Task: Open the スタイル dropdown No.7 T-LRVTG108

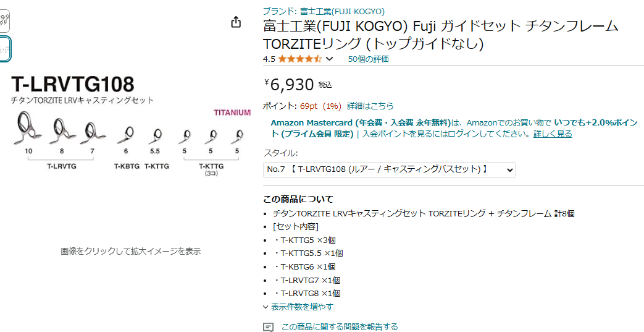Action: point(389,169)
